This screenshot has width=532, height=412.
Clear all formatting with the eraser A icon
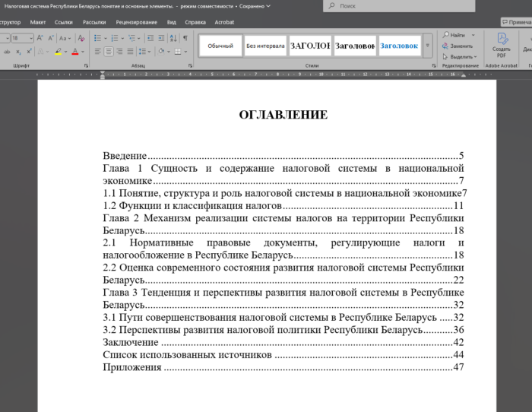click(81, 38)
